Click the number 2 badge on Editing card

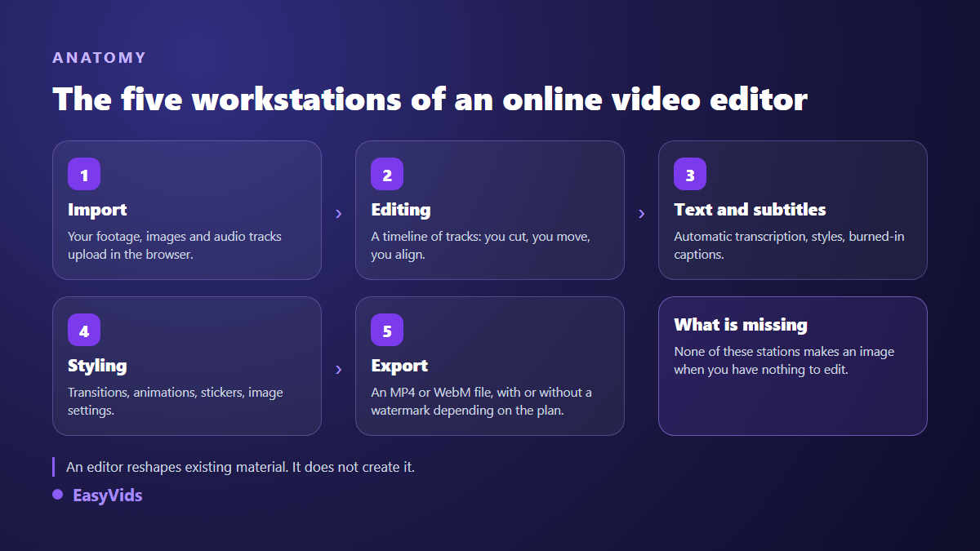click(x=387, y=174)
